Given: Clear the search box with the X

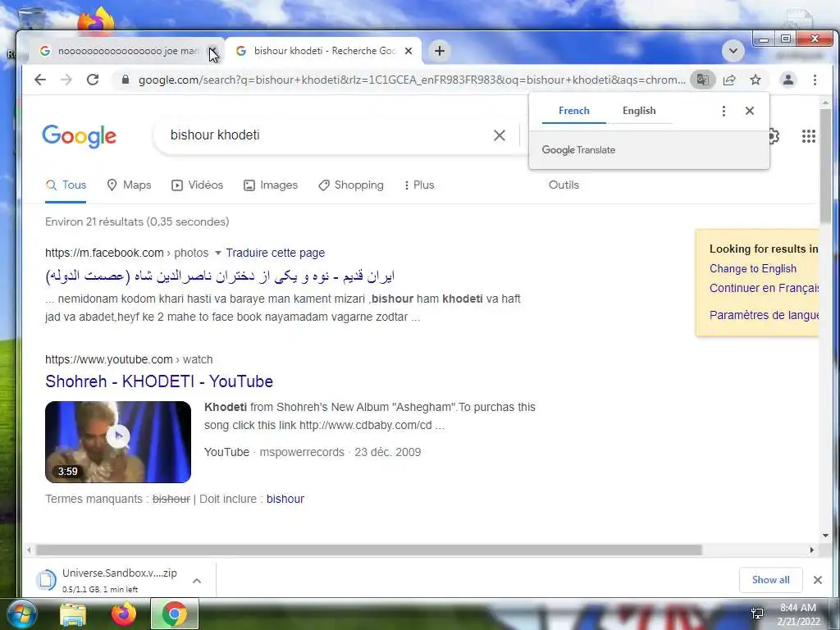Looking at the screenshot, I should (x=500, y=135).
